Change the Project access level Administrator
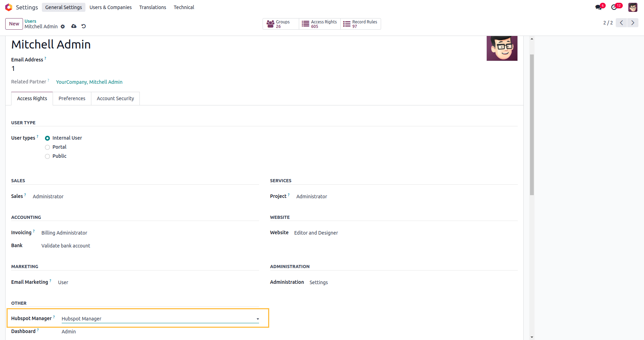 [x=312, y=197]
